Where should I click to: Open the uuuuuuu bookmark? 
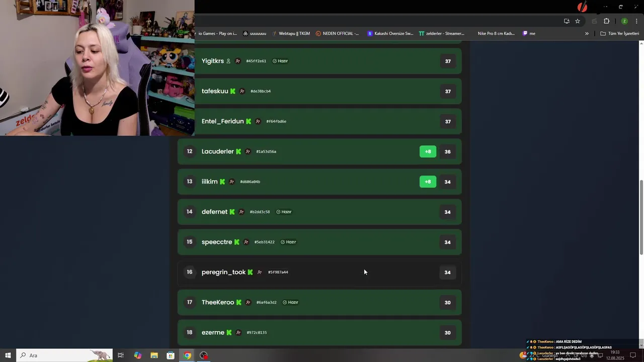255,34
